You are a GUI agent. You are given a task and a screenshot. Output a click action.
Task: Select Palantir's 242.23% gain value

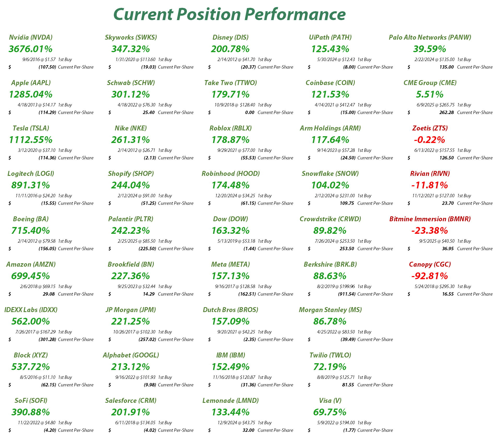(x=131, y=231)
